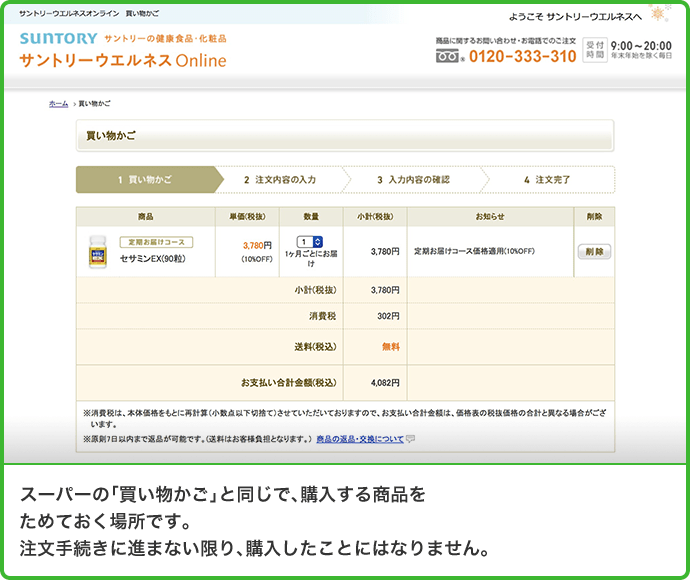Click the ホーム breadcrumb link
This screenshot has height=580, width=690.
[x=58, y=103]
